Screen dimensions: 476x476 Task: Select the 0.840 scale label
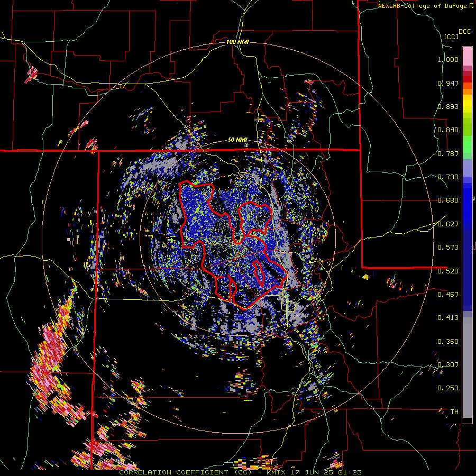[x=448, y=130]
